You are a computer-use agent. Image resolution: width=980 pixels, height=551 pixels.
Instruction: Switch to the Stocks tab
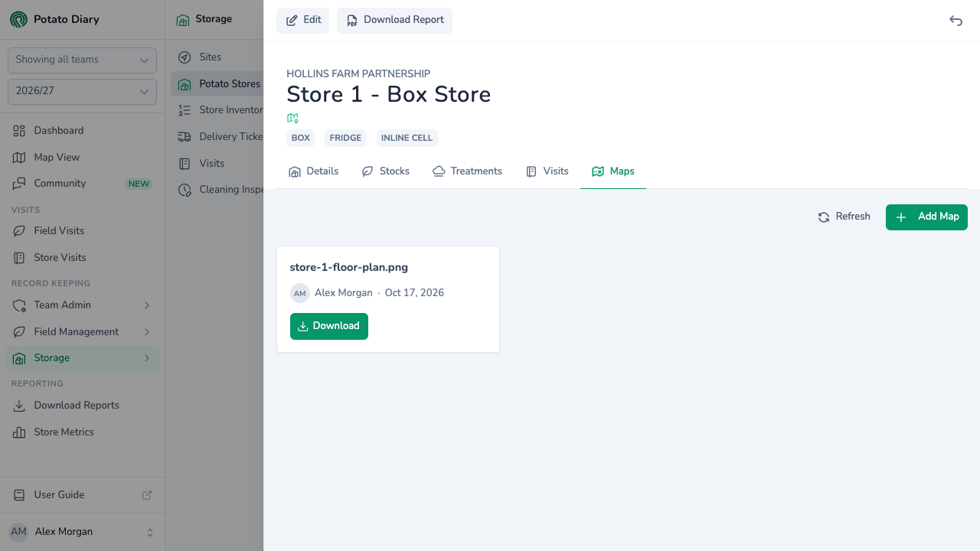(x=386, y=171)
